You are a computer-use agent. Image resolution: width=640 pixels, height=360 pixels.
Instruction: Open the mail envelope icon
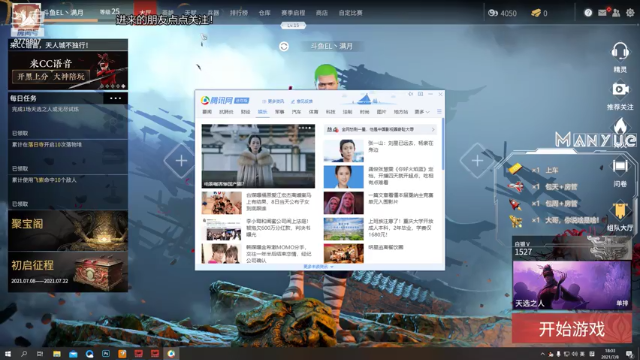[602, 13]
